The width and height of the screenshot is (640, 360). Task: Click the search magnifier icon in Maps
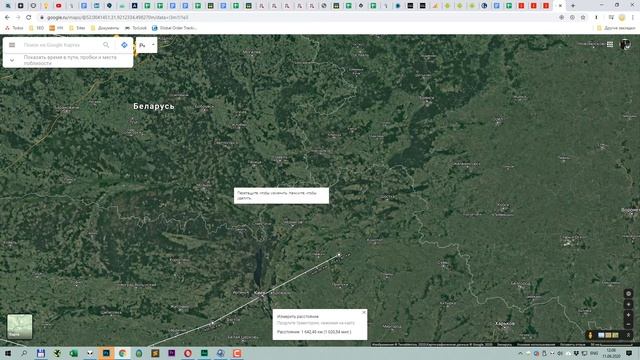coord(106,45)
